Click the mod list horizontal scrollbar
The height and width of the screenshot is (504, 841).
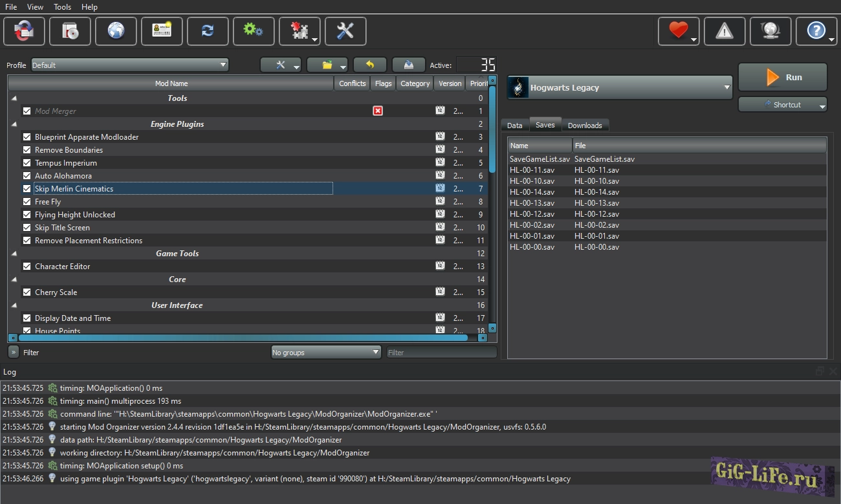point(243,338)
